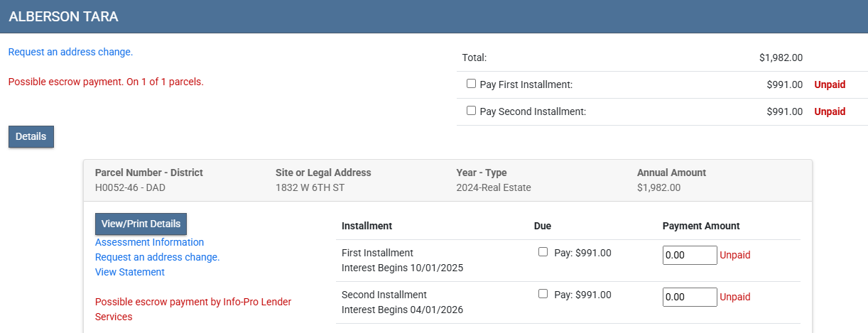The height and width of the screenshot is (333, 868).
Task: Open the View Statement link
Action: 130,272
